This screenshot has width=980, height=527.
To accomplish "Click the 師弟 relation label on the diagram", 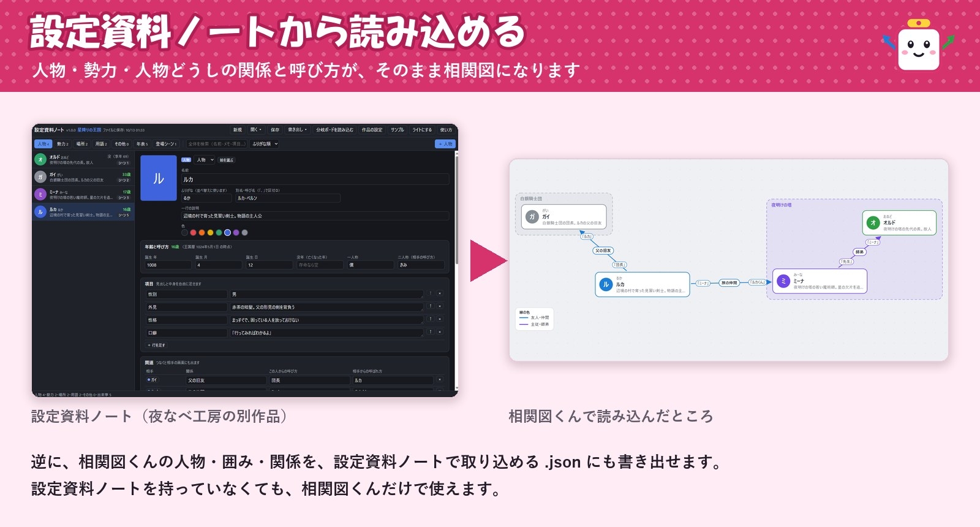I will click(859, 252).
